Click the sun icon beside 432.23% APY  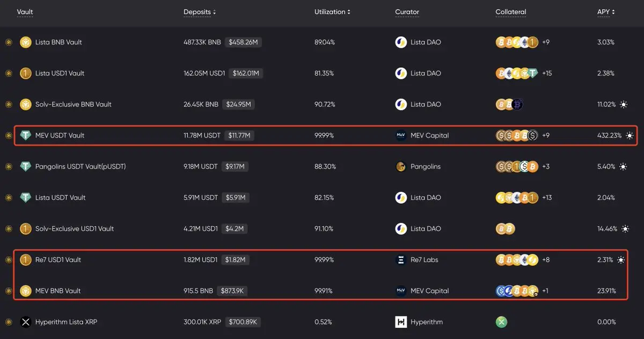pos(630,135)
